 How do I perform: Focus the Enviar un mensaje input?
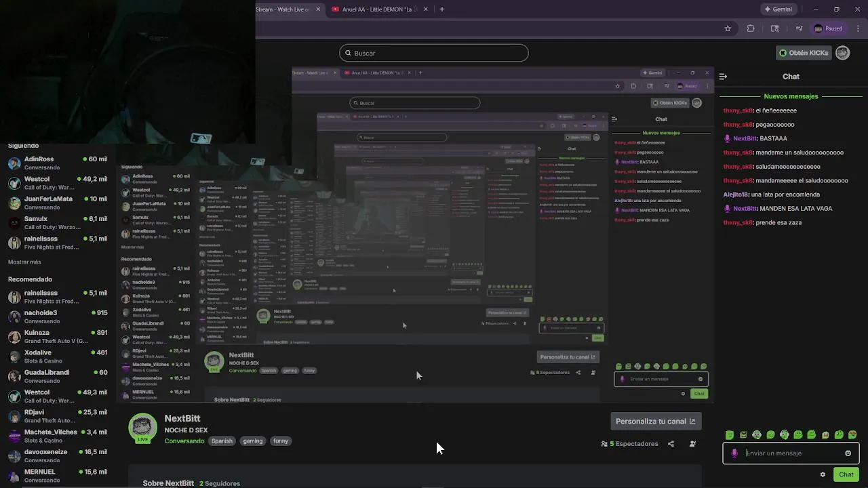(x=791, y=453)
